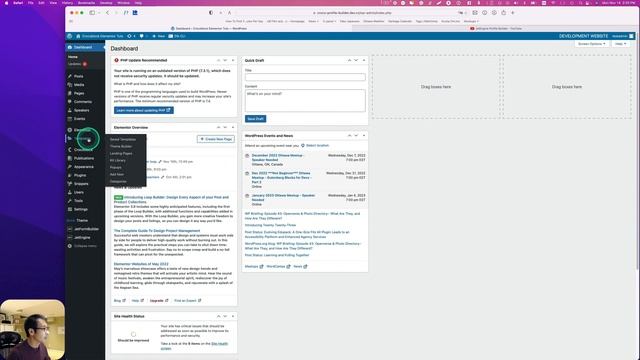The width and height of the screenshot is (640, 360).
Task: Open Comments in the admin sidebar
Action: 82,102
